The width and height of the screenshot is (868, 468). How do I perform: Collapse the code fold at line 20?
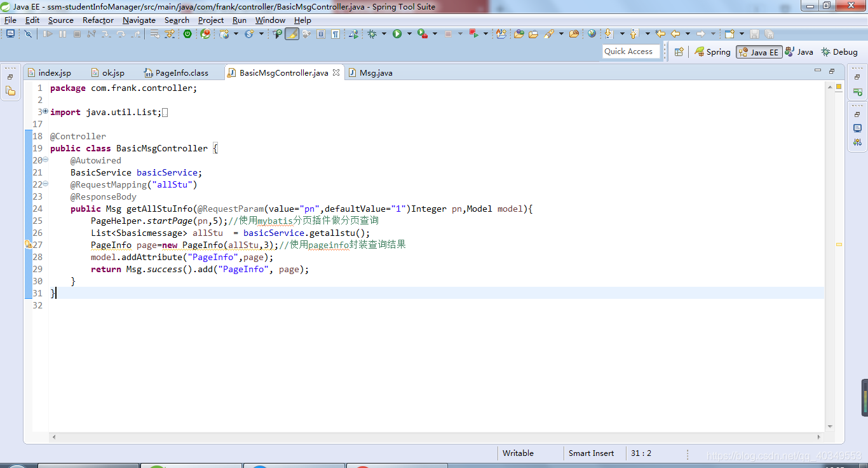coord(45,160)
